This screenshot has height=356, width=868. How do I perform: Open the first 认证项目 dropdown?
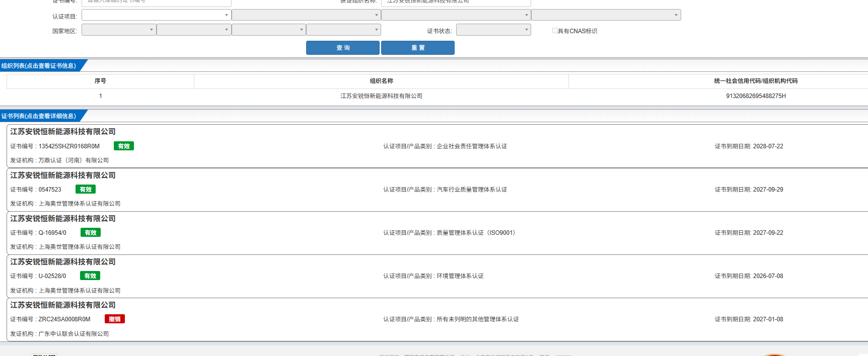(x=156, y=15)
